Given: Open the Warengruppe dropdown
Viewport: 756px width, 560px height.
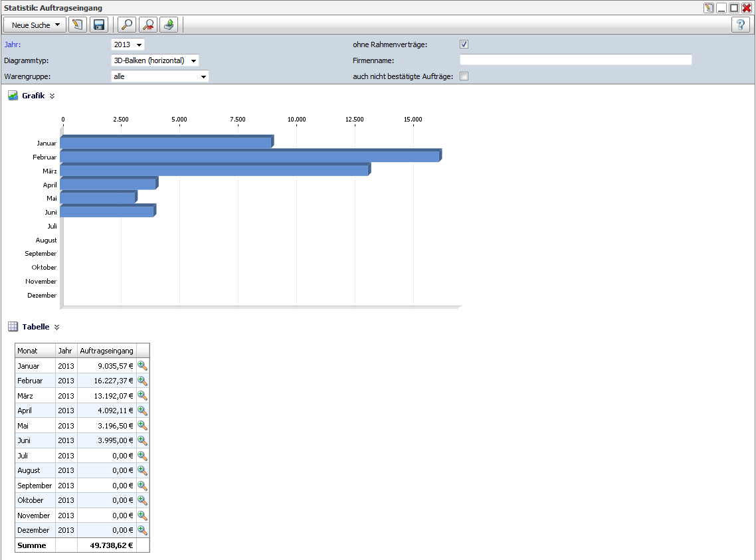Looking at the screenshot, I should click(x=159, y=76).
